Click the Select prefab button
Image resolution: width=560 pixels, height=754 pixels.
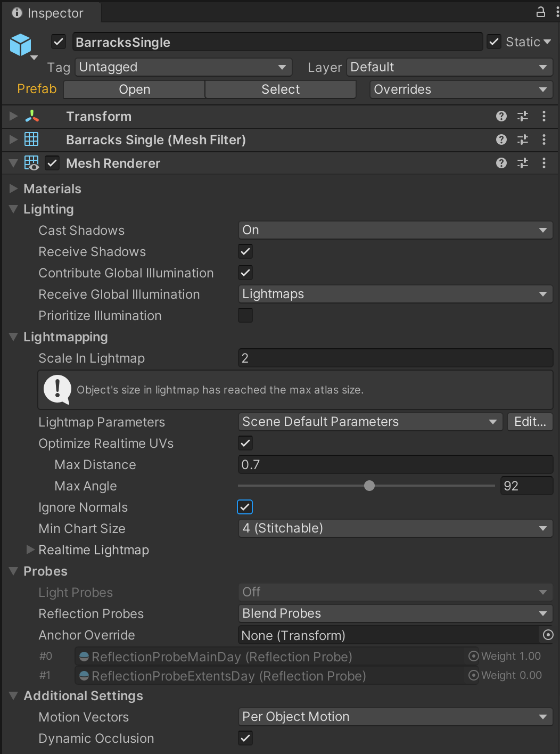tap(280, 89)
